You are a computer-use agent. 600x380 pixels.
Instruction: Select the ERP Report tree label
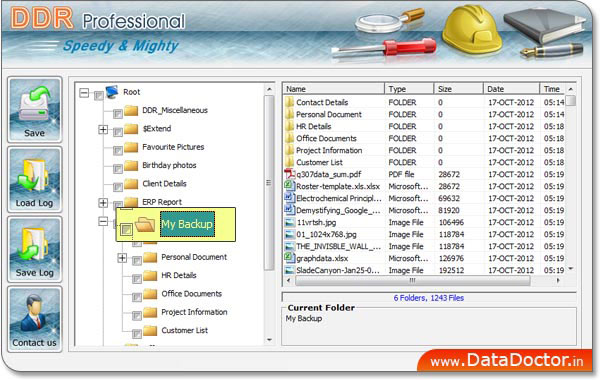click(x=162, y=202)
